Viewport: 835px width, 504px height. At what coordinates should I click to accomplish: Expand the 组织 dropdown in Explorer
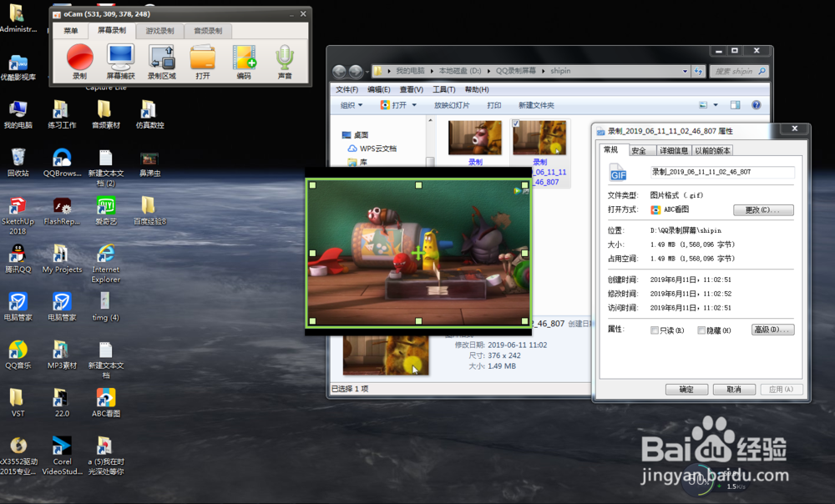(352, 105)
